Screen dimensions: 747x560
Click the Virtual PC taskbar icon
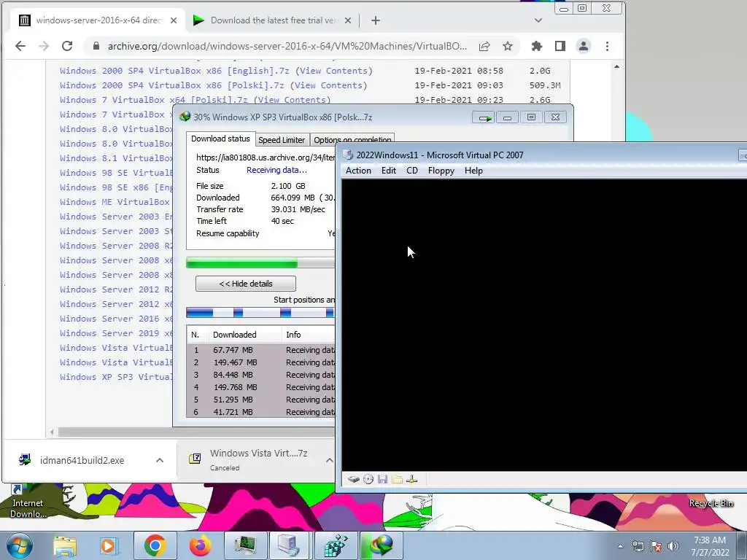pyautogui.click(x=289, y=545)
